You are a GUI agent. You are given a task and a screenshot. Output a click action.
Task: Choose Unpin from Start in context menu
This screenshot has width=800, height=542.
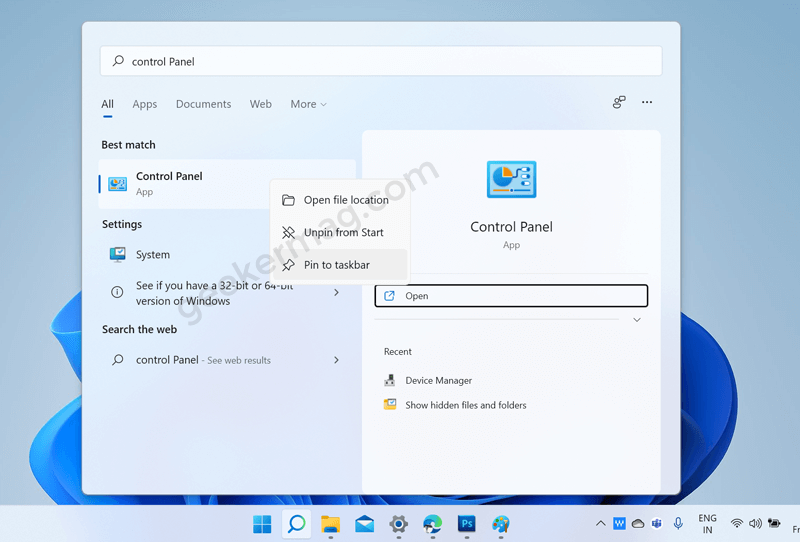340,232
